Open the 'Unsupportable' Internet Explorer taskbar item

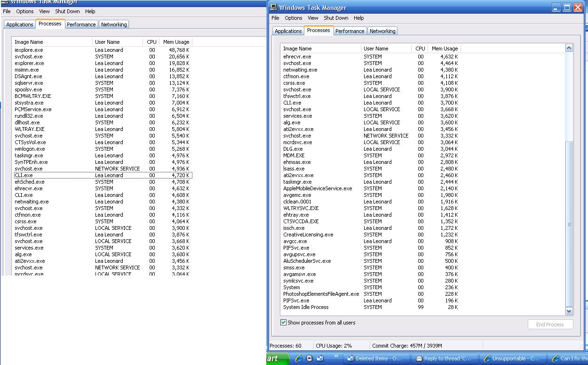coord(512,358)
